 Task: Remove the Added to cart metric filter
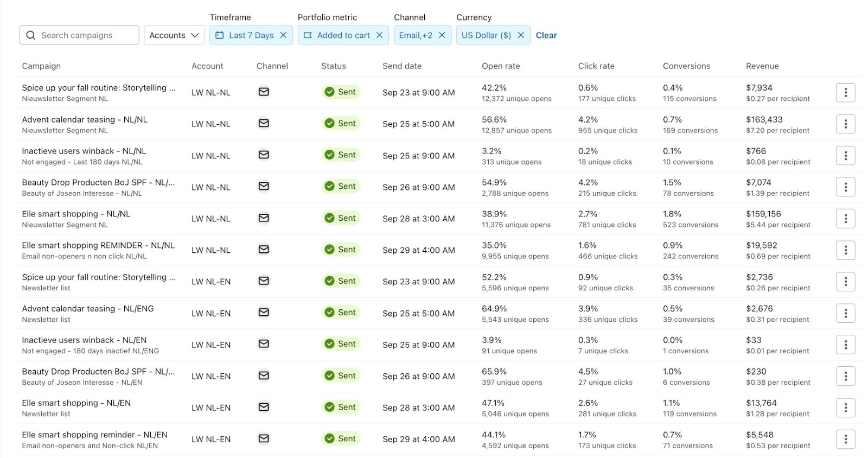point(379,35)
